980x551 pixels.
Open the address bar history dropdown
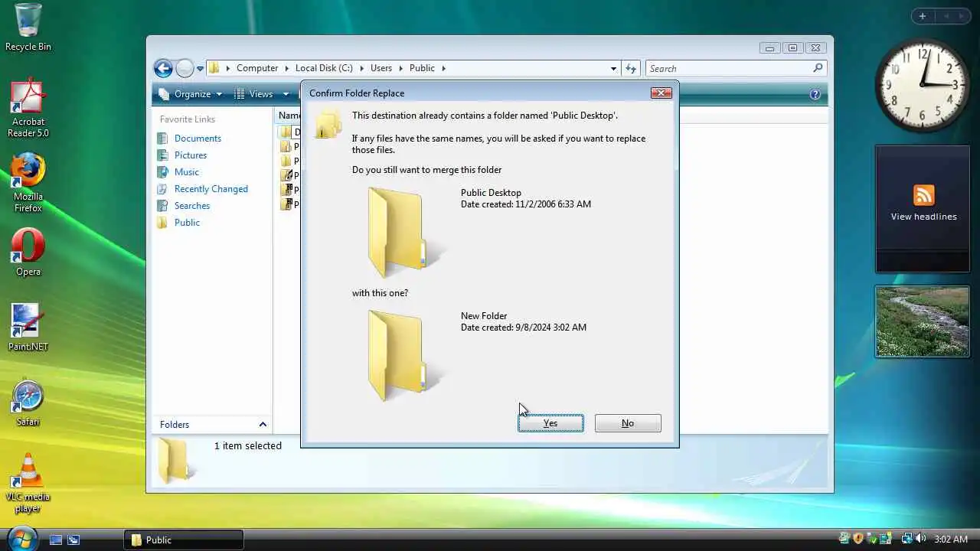(x=613, y=68)
